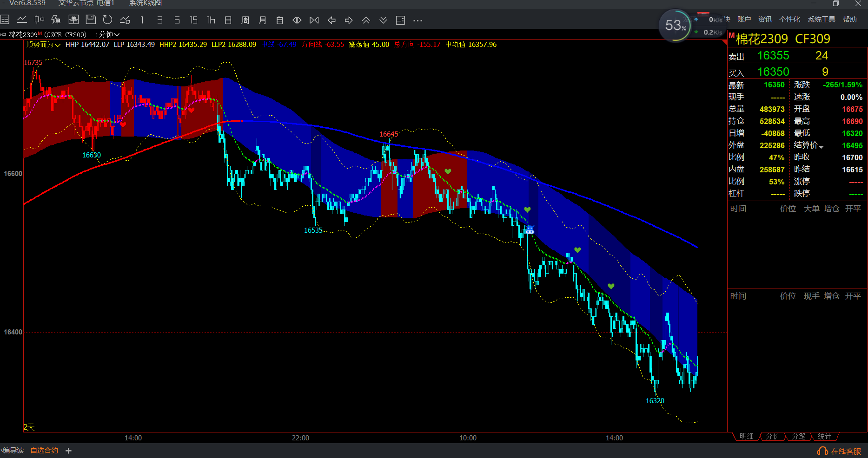
Task: Move chart left with left arrow icon
Action: pyautogui.click(x=331, y=20)
